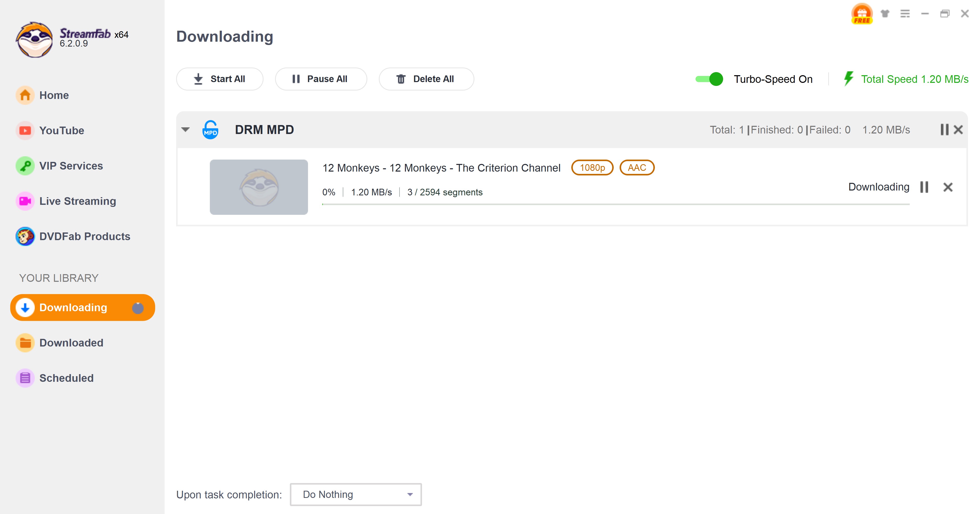Start all downloads
Image resolution: width=980 pixels, height=514 pixels.
click(x=220, y=79)
